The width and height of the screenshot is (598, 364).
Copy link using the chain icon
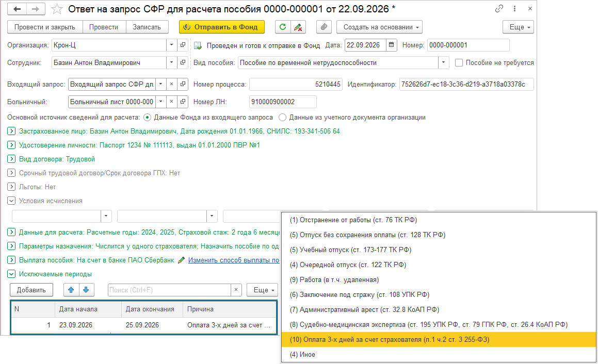click(x=499, y=8)
